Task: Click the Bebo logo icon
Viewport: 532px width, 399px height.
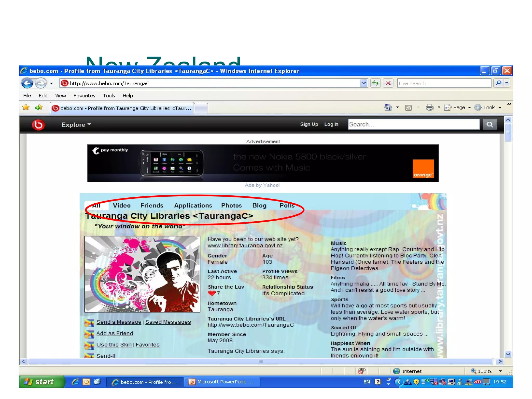Action: 38,125
